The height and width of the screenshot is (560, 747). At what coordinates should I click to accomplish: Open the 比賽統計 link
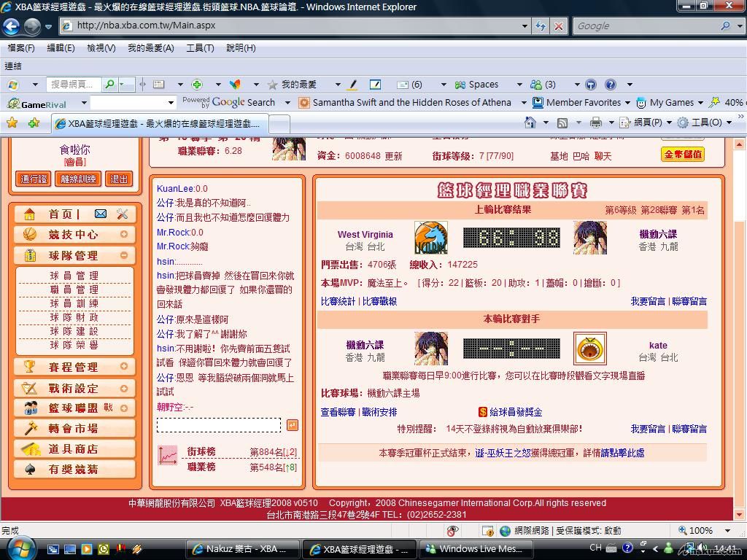pos(338,301)
